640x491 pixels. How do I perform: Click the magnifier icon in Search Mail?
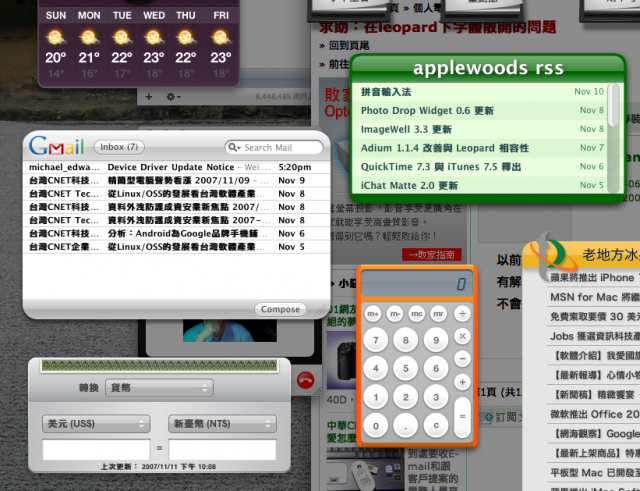point(233,147)
